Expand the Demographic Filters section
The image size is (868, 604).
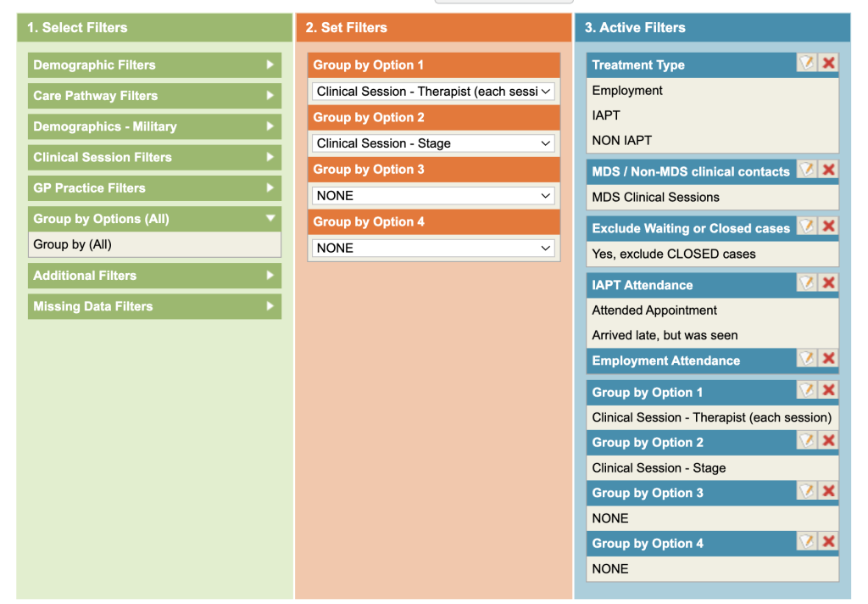click(154, 65)
